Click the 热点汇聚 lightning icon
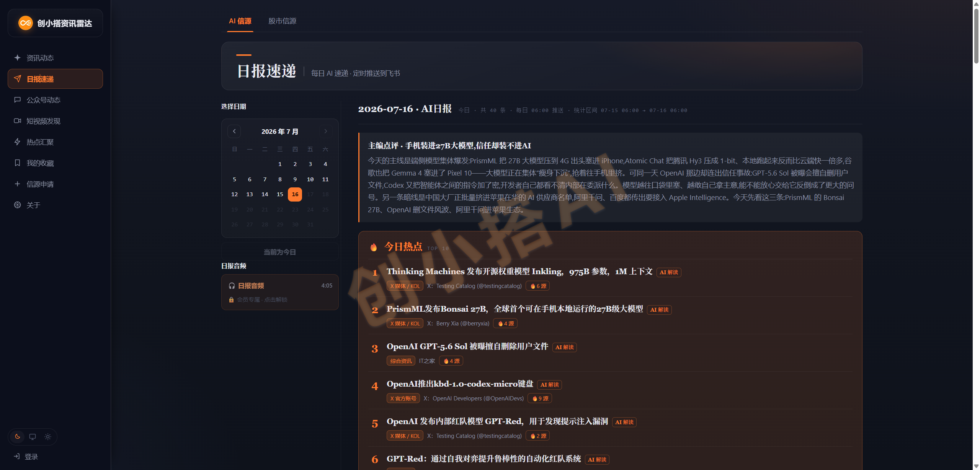The height and width of the screenshot is (470, 980). 17,142
